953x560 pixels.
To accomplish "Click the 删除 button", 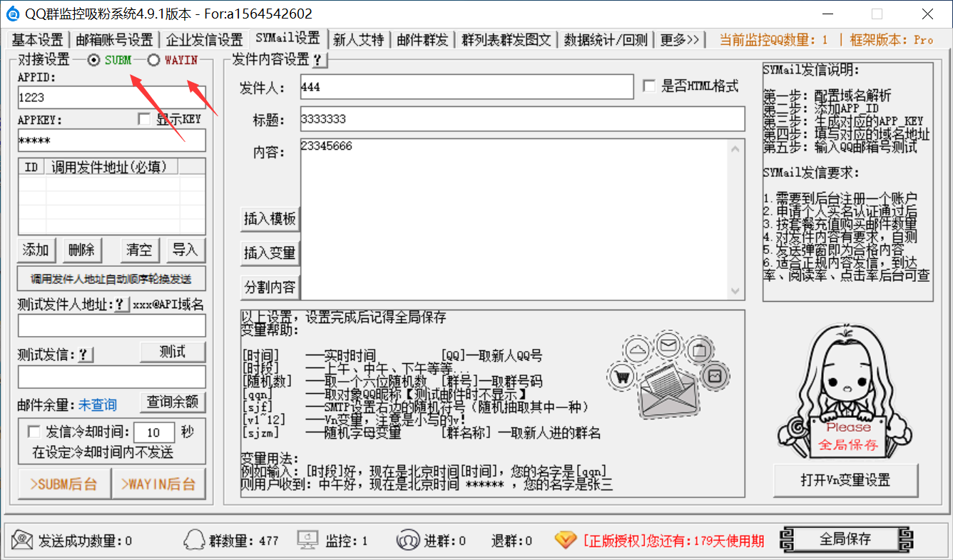I will (82, 250).
